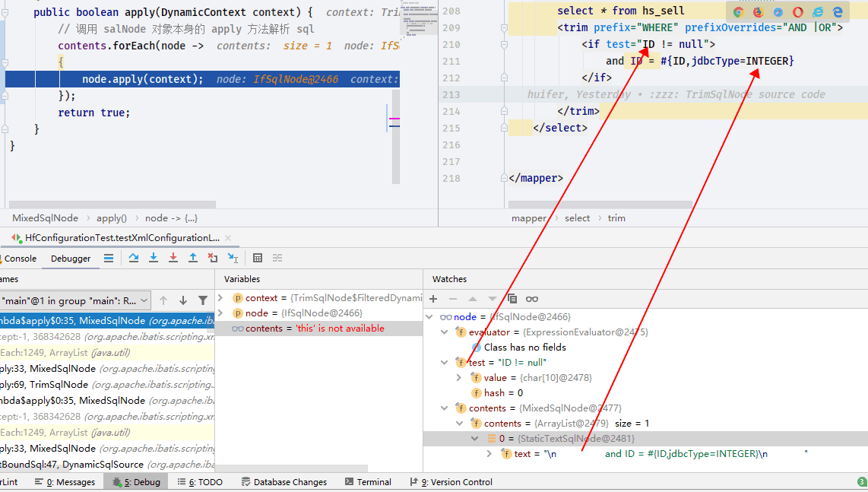Collapse the node watch entry
868x492 pixels.
coord(429,317)
